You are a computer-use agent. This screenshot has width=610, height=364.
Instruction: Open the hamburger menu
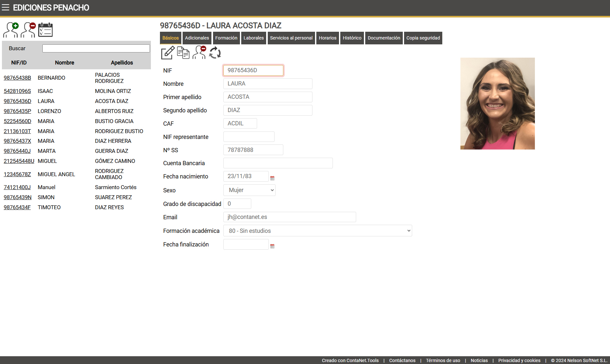click(6, 7)
